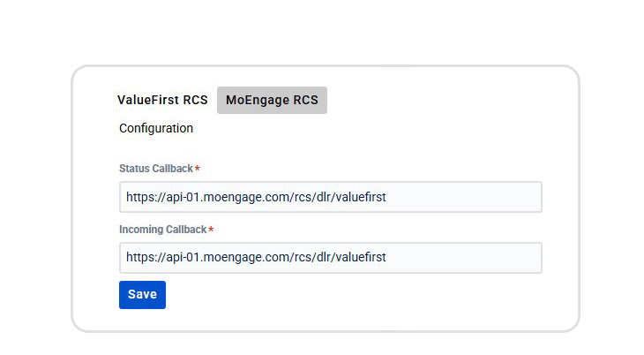Place cursor in first valuefirst URL text

click(256, 197)
